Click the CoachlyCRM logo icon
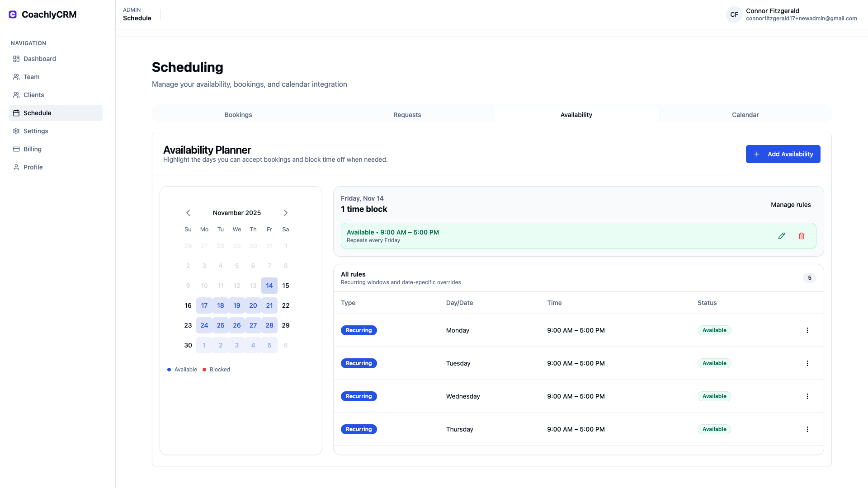This screenshot has width=868, height=488. pos(12,14)
